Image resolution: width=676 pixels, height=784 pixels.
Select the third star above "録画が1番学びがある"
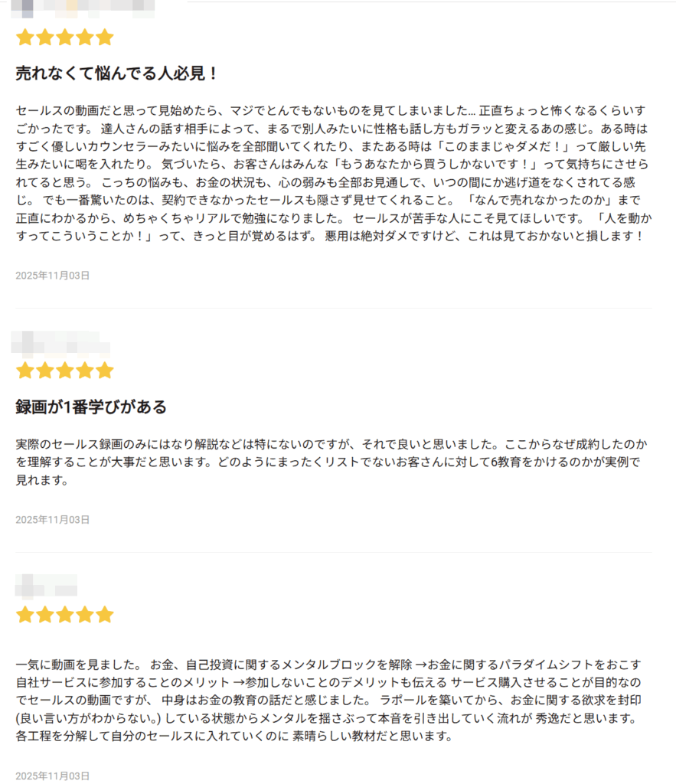(x=65, y=371)
